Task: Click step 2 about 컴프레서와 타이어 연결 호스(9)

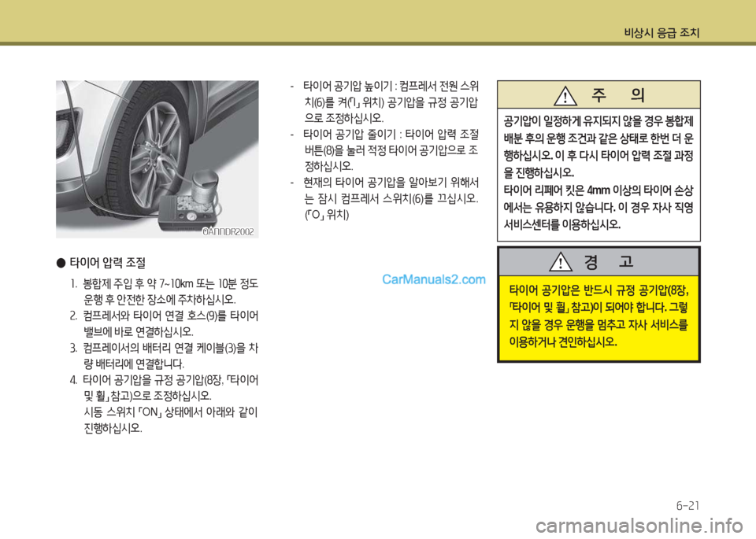Action: click(x=164, y=323)
